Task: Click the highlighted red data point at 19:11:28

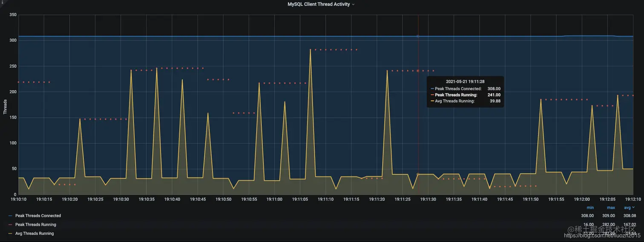Action: pyautogui.click(x=418, y=71)
